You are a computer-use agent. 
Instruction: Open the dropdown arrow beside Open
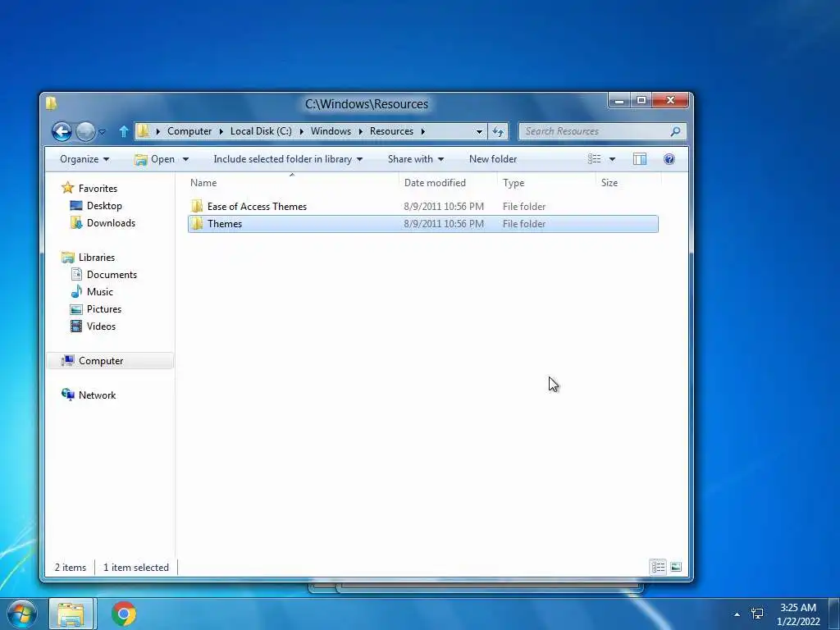pos(185,159)
